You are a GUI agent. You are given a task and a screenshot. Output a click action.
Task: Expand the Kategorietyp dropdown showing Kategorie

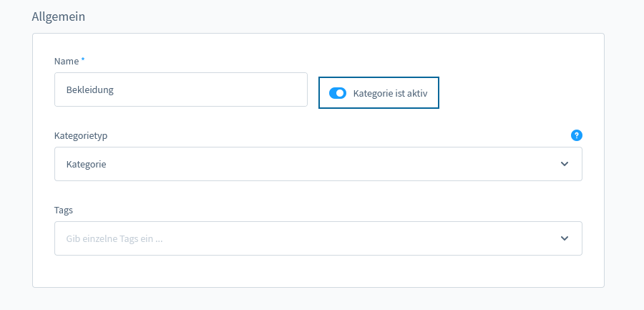pyautogui.click(x=318, y=164)
